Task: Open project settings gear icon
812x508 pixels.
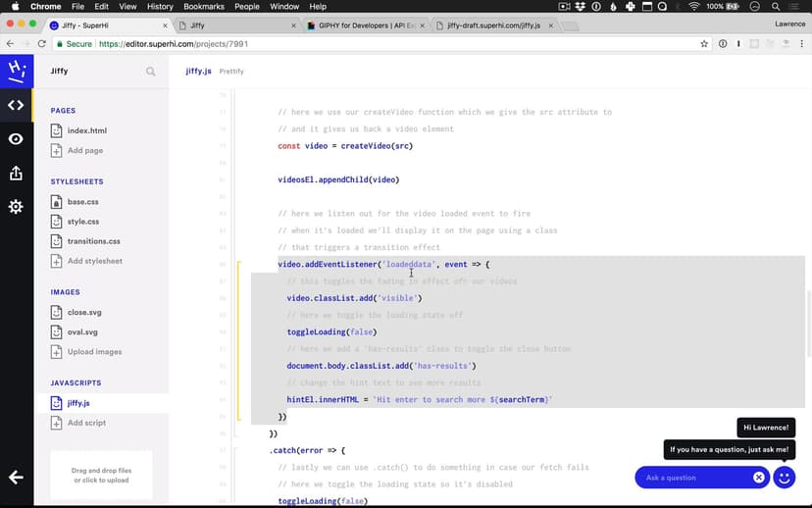Action: click(16, 207)
